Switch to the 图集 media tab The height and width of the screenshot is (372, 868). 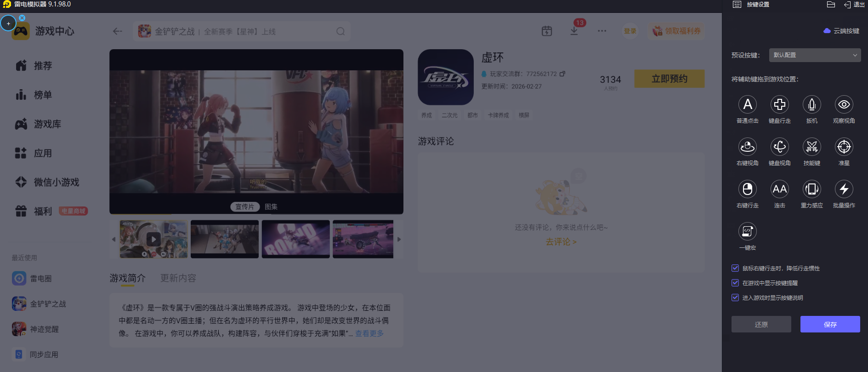271,207
